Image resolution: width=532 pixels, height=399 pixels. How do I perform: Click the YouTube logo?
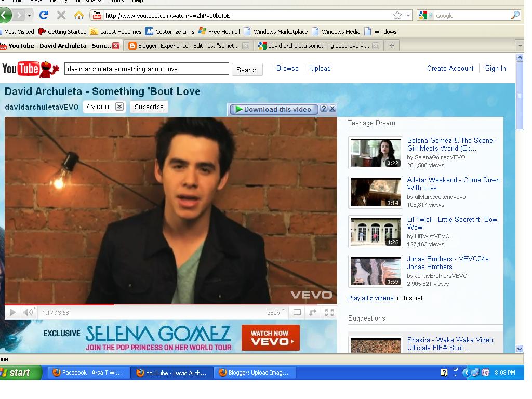click(x=31, y=69)
